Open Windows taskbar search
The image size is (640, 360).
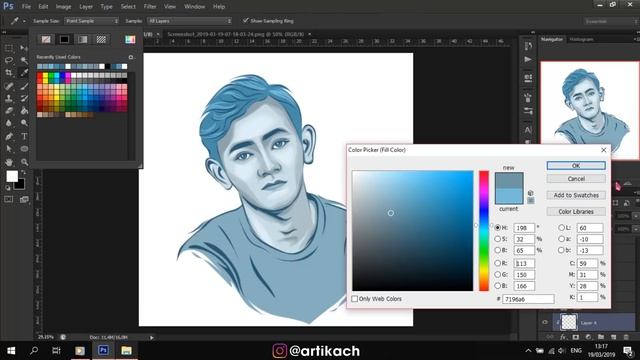click(x=34, y=351)
